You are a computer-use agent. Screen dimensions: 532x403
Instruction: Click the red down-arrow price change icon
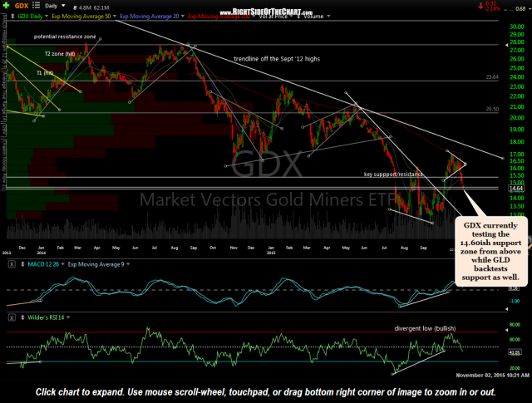point(480,6)
